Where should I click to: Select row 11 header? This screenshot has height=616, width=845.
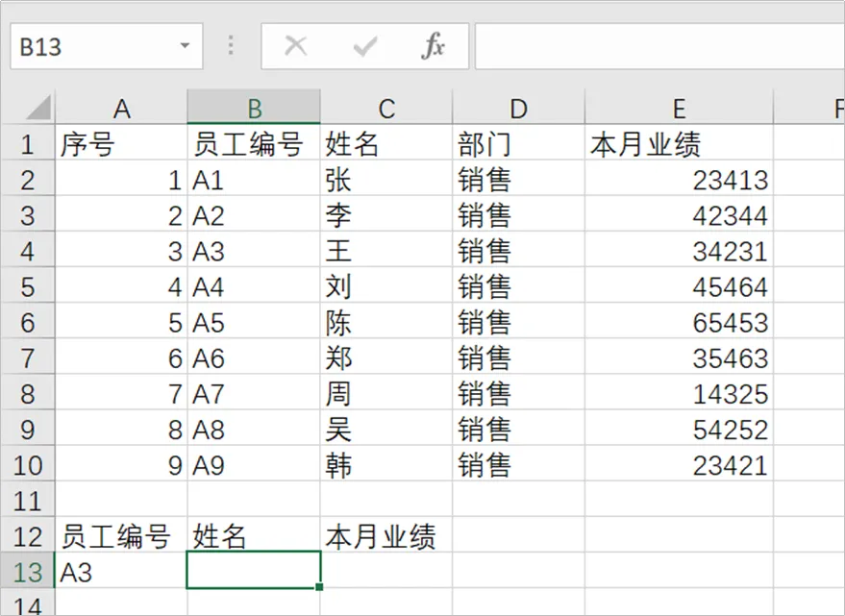(28, 499)
